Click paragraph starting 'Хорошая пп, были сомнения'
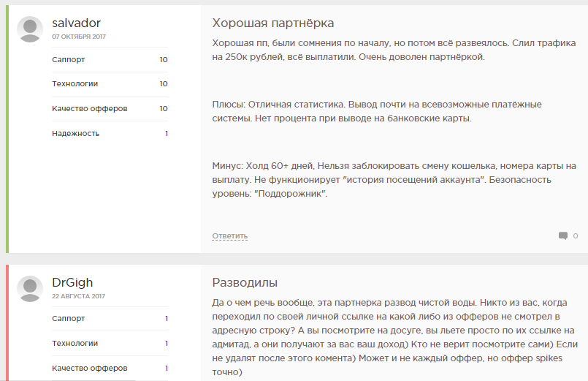 coord(394,50)
